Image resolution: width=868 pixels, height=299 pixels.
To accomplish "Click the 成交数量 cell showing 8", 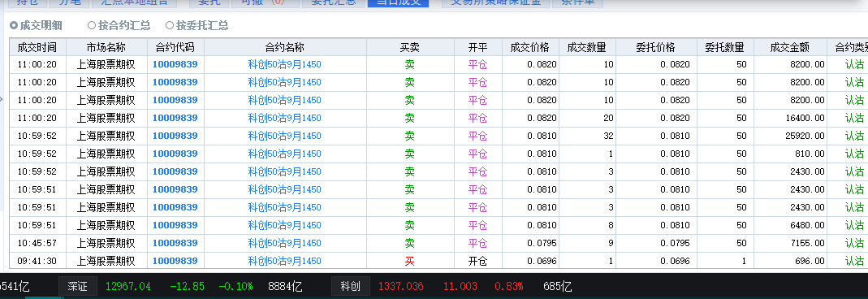I will (x=587, y=225).
